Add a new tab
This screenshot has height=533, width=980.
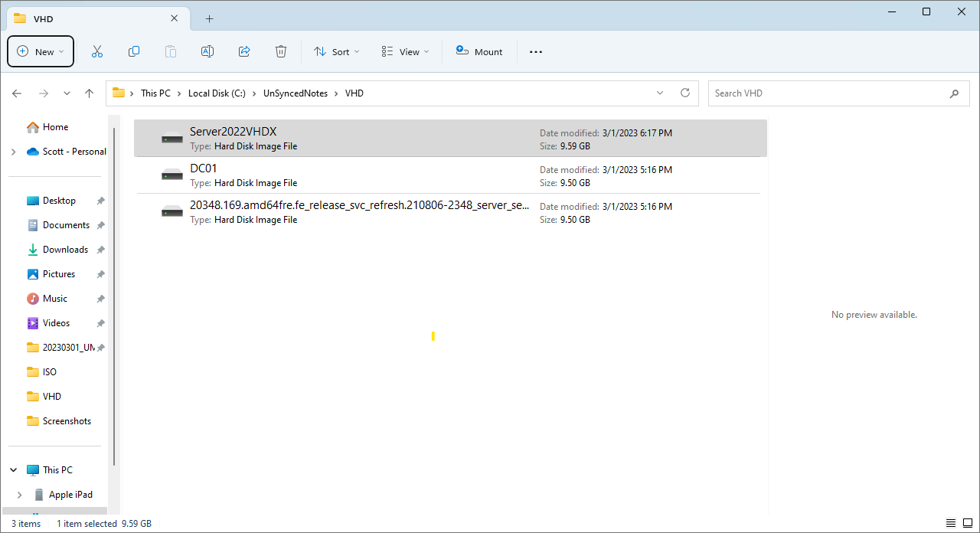click(x=209, y=18)
